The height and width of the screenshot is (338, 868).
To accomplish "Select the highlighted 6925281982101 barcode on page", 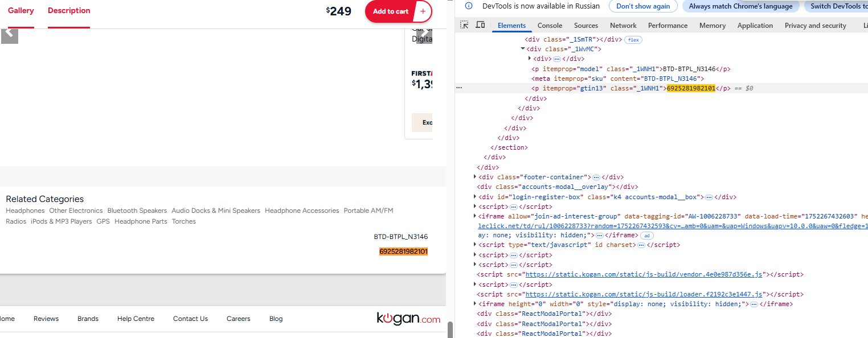I will click(x=403, y=252).
